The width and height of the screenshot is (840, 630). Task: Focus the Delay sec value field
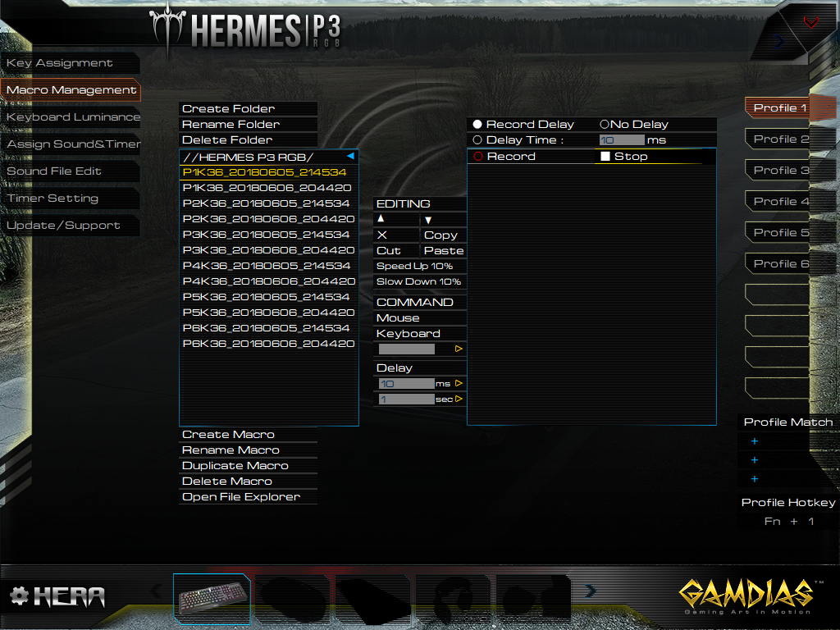point(407,399)
